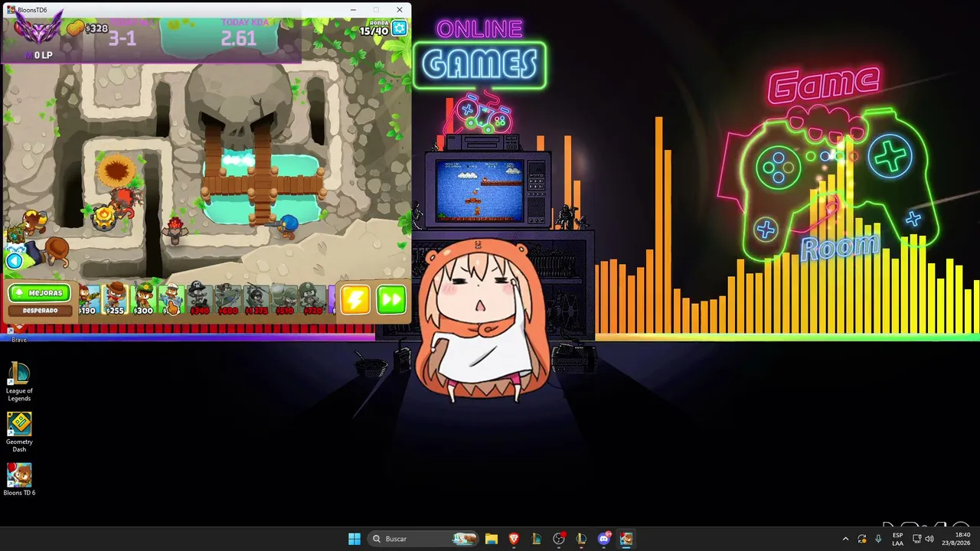
Task: Select the $190 monkey tower in shop
Action: (x=89, y=299)
